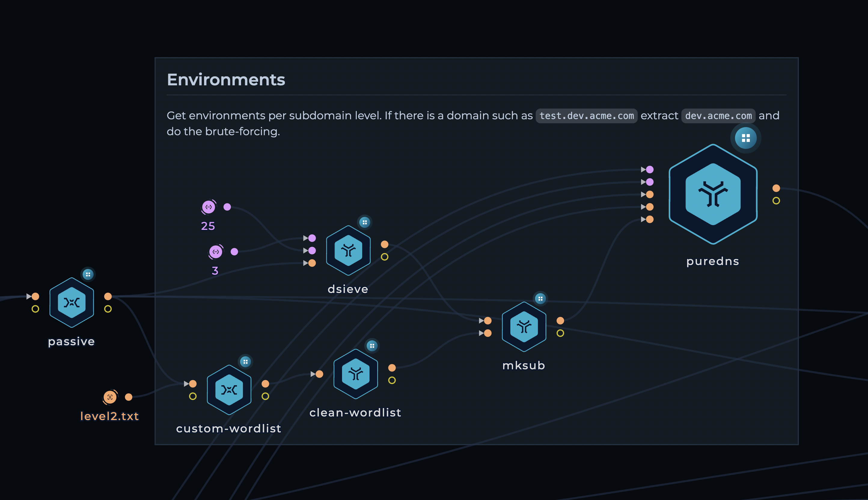868x500 pixels.
Task: Click the orange output port of mksub
Action: pyautogui.click(x=560, y=321)
